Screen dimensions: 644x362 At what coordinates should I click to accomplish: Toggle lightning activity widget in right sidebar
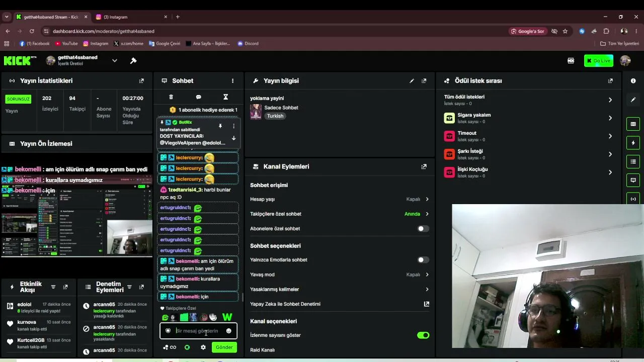pyautogui.click(x=633, y=143)
